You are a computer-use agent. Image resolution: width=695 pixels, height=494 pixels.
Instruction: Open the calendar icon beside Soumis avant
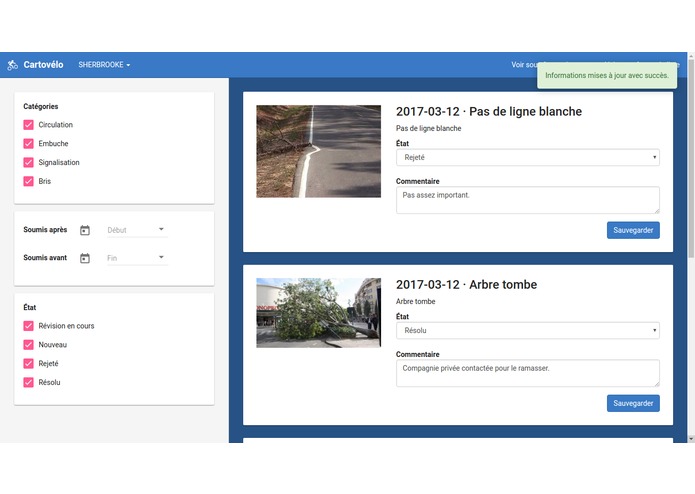(85, 258)
